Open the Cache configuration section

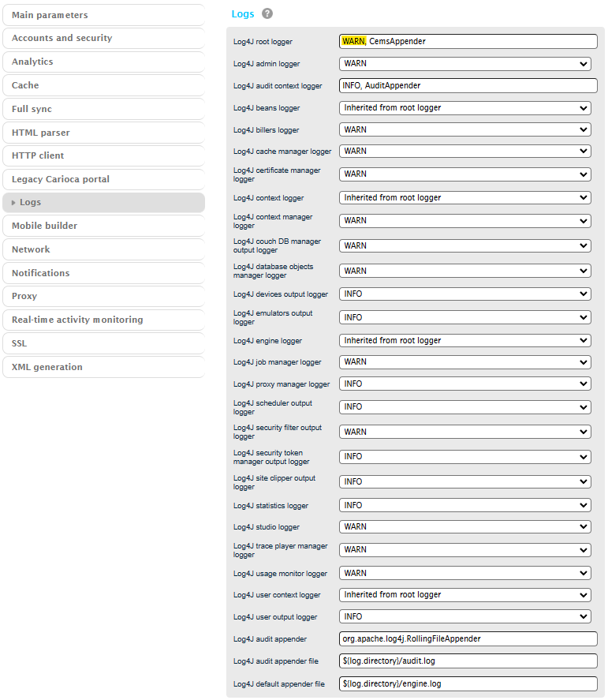(103, 85)
